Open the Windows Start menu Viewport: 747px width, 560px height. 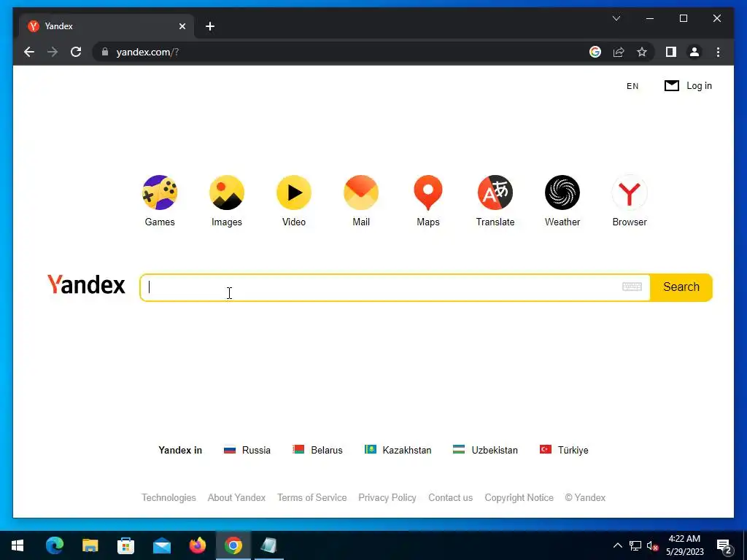[18, 545]
